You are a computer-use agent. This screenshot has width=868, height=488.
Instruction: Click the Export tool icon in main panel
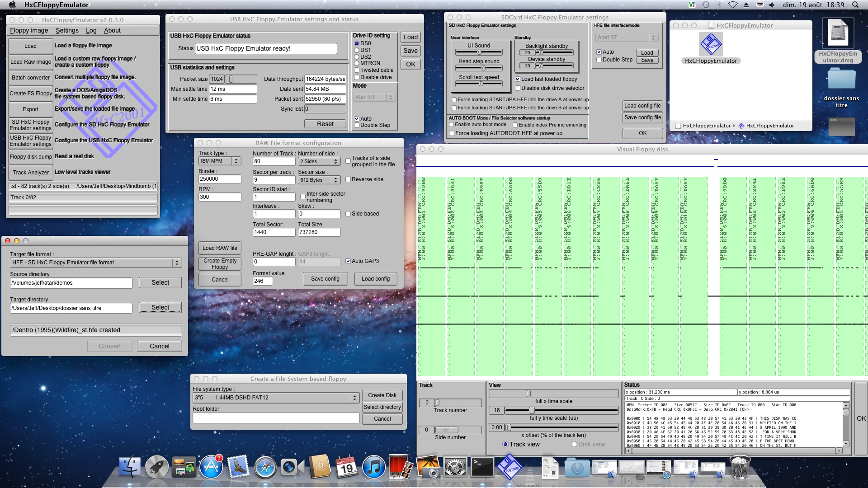click(30, 109)
